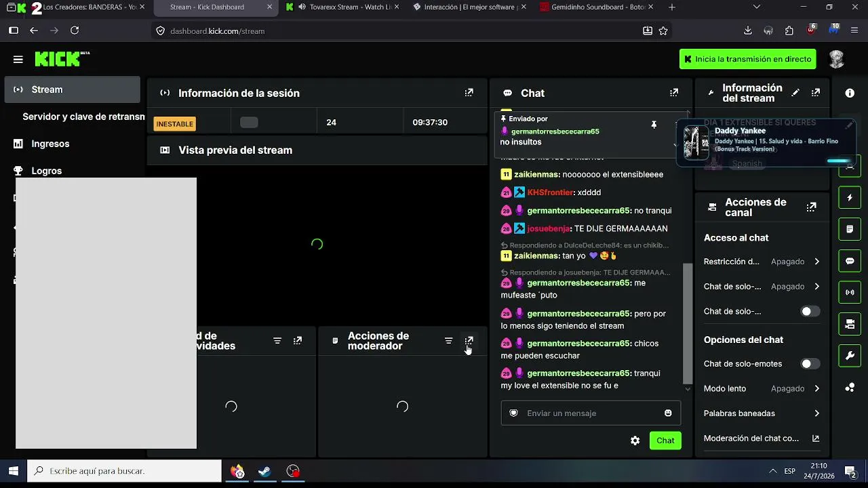Toggle the Chat de solo-emotes switch

point(809,364)
